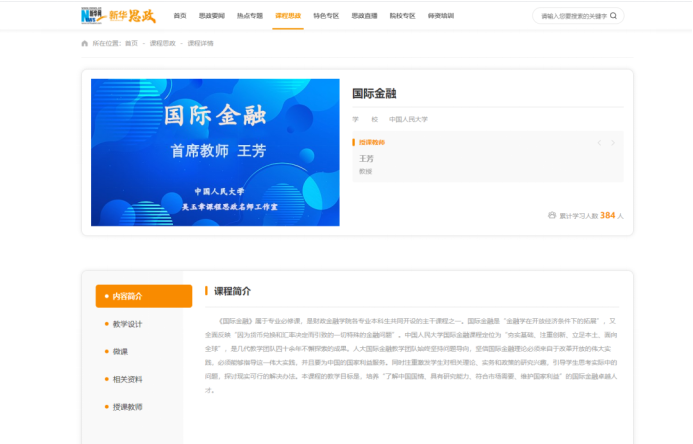Select the 课程思政 navigation tab

pos(288,16)
